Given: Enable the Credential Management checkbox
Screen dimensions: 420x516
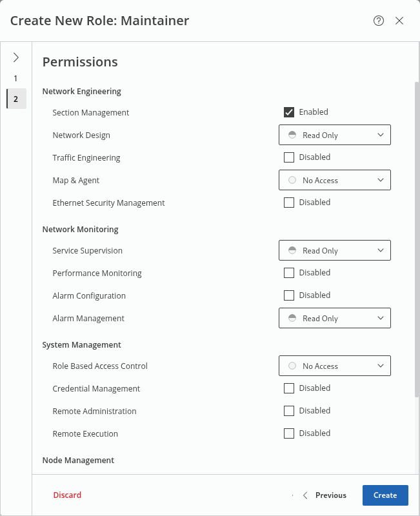Looking at the screenshot, I should click(289, 388).
